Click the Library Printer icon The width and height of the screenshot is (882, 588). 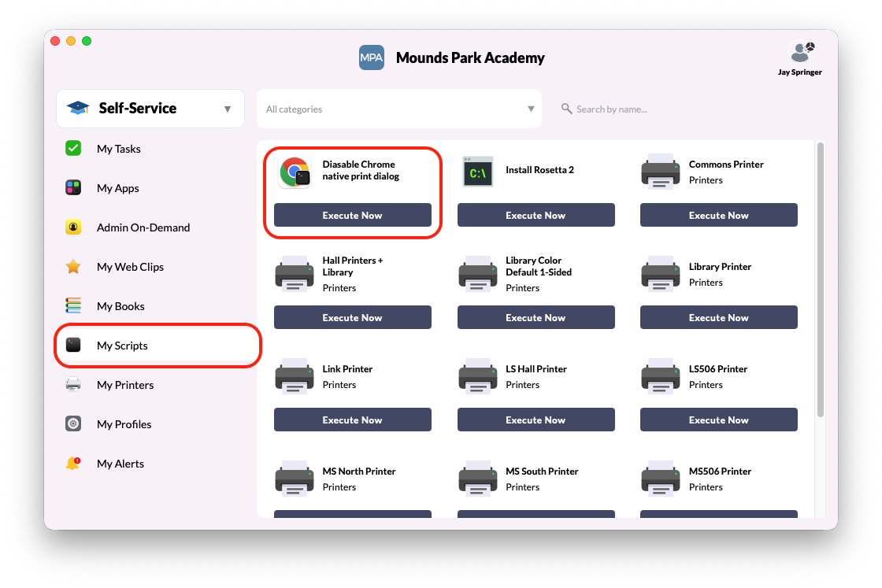(x=661, y=274)
